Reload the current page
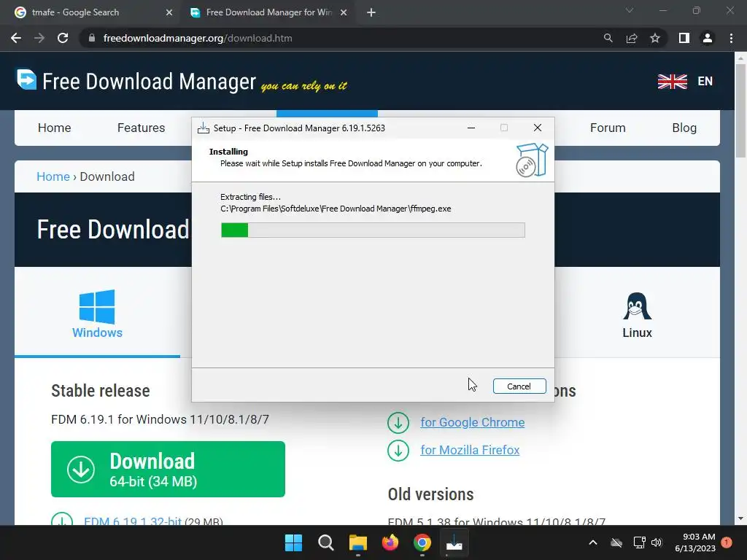The width and height of the screenshot is (747, 560). [63, 38]
